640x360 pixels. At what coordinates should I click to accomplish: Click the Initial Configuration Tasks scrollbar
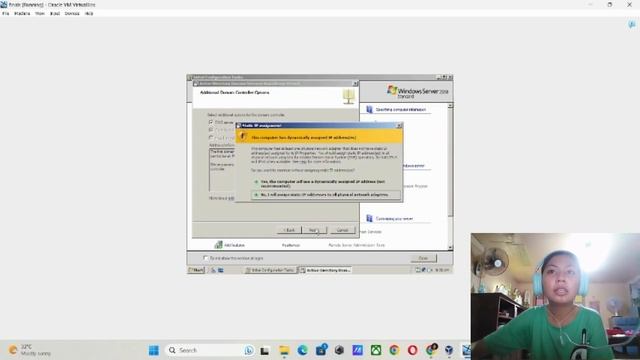pos(450,176)
